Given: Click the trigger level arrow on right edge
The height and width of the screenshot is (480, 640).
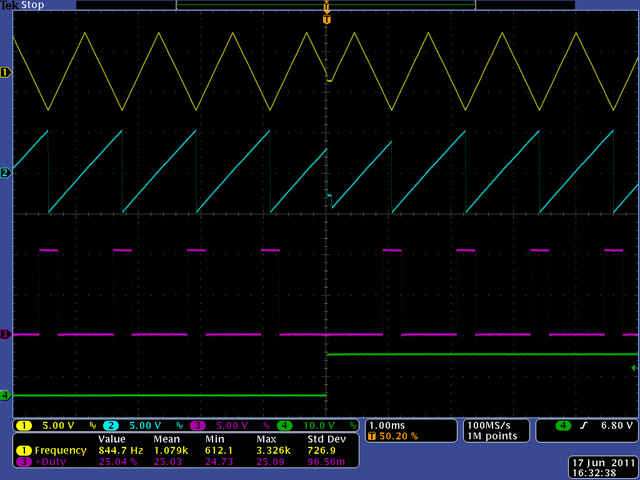Looking at the screenshot, I should 633,370.
